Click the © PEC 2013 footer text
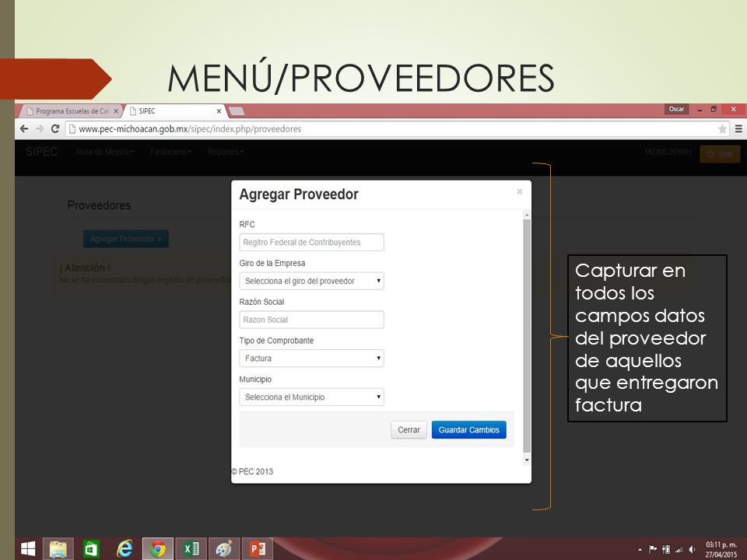Viewport: 747px width, 560px height. pyautogui.click(x=252, y=471)
